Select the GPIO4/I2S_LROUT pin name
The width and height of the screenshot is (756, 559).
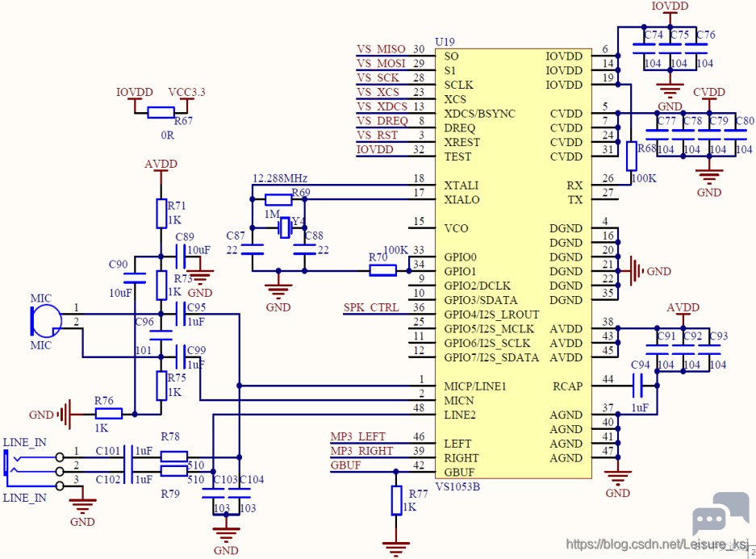[491, 315]
